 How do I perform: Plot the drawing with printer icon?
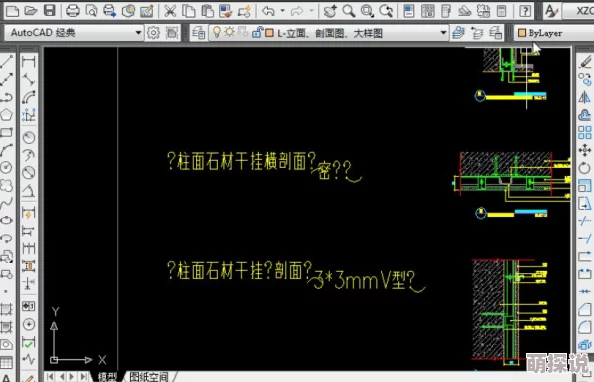click(73, 11)
